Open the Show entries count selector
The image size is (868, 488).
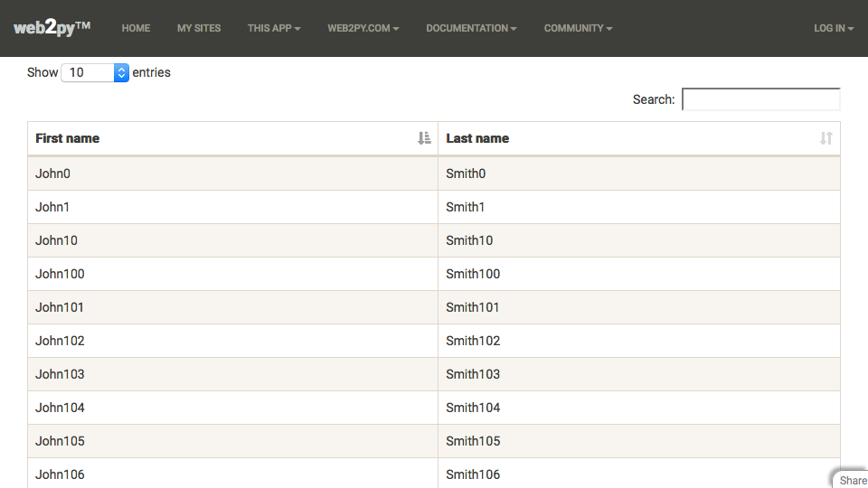click(95, 72)
